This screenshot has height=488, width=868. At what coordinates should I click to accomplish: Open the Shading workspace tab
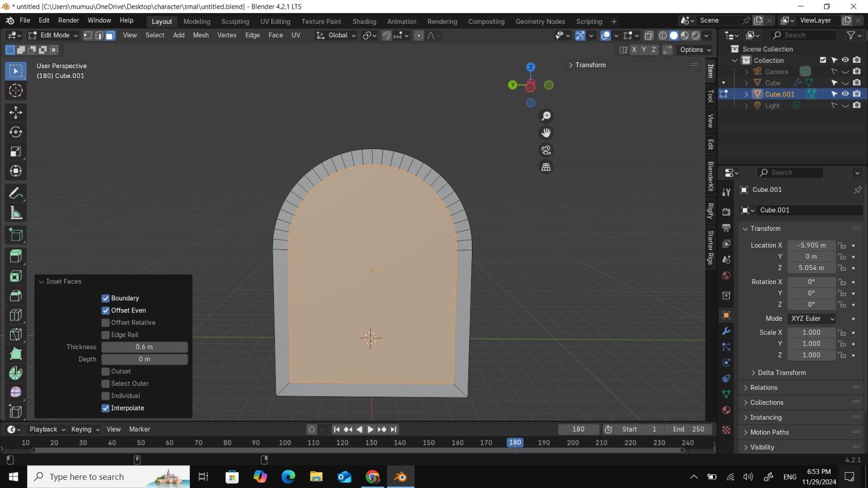coord(364,22)
